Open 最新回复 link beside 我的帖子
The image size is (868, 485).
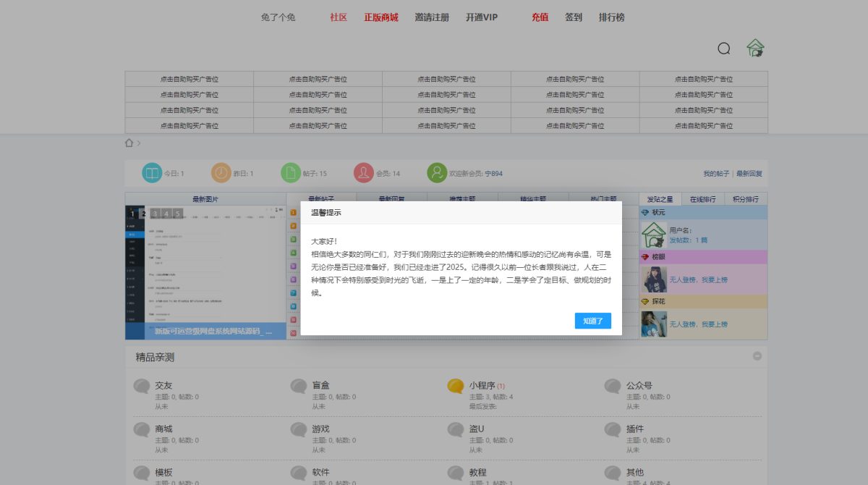point(749,174)
